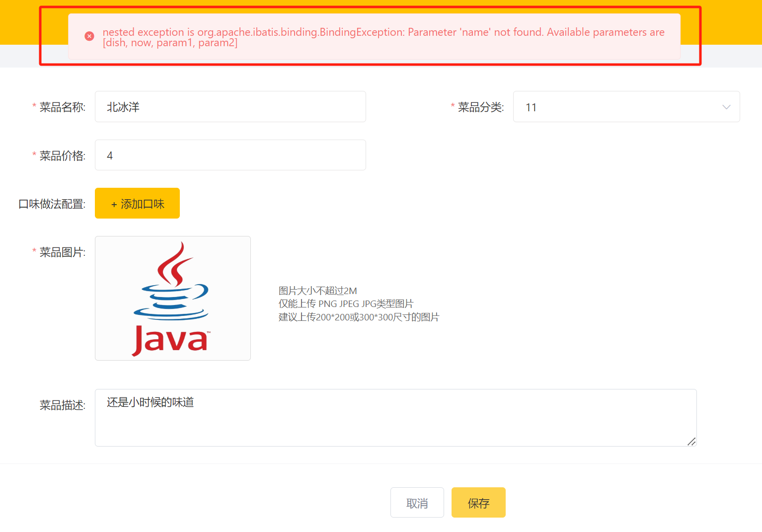Click the 菜品描述 field label
The width and height of the screenshot is (762, 532).
(62, 404)
